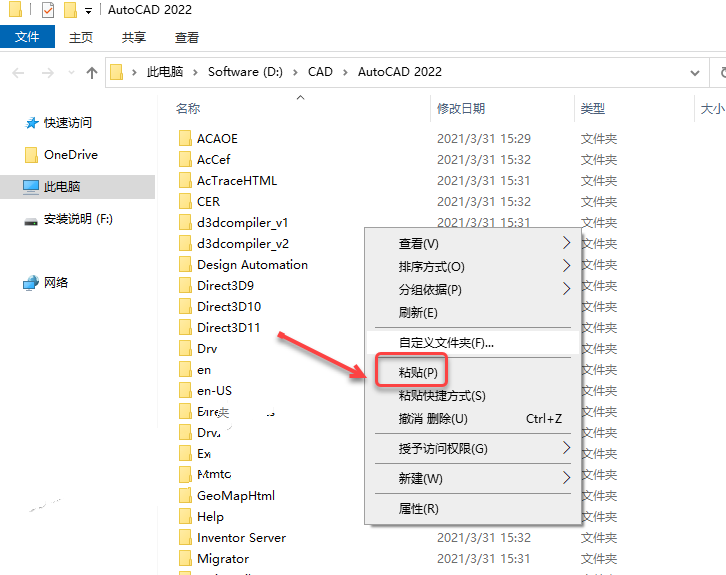This screenshot has width=726, height=575.
Task: Click the Migrator folder icon
Action: [185, 559]
